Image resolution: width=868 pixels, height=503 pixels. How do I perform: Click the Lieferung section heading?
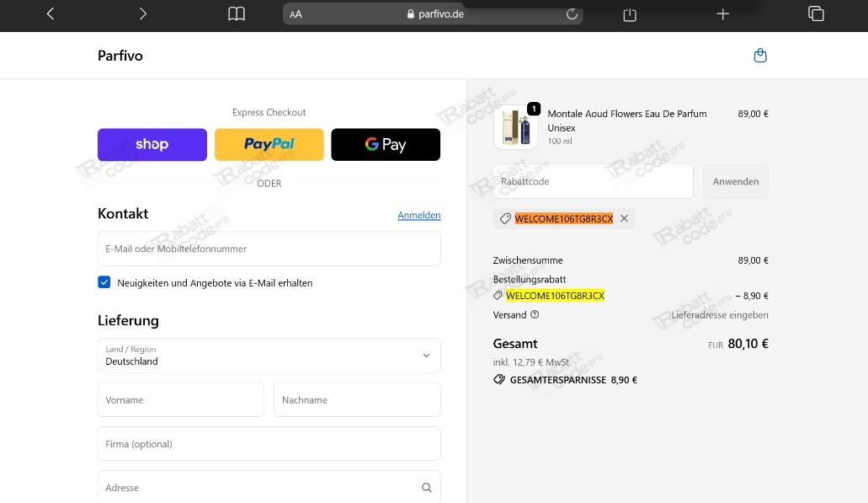pyautogui.click(x=128, y=321)
